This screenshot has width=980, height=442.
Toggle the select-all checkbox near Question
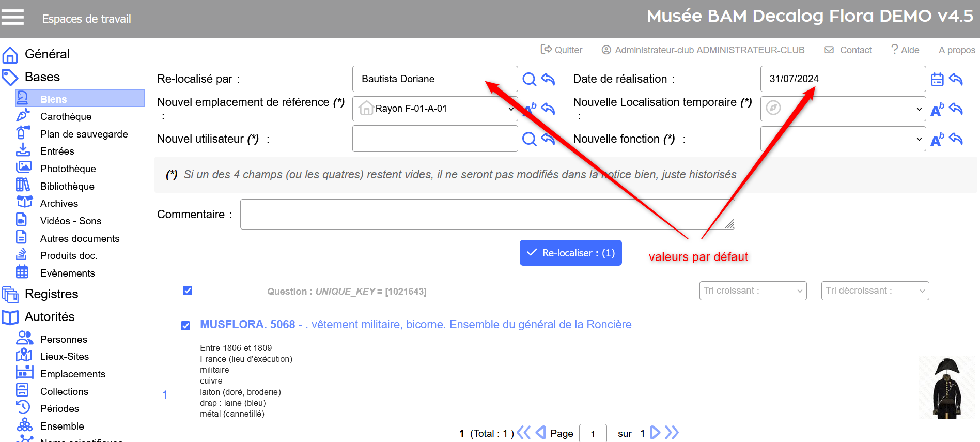[188, 291]
